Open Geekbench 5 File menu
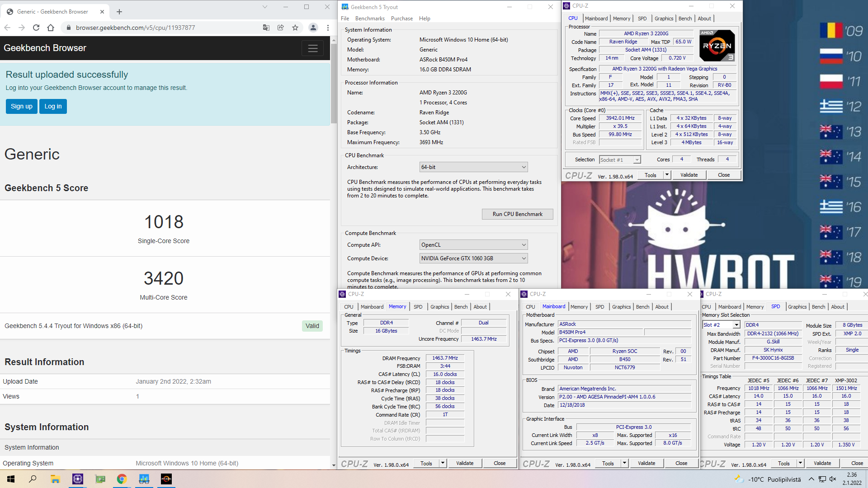The image size is (868, 488). point(345,19)
